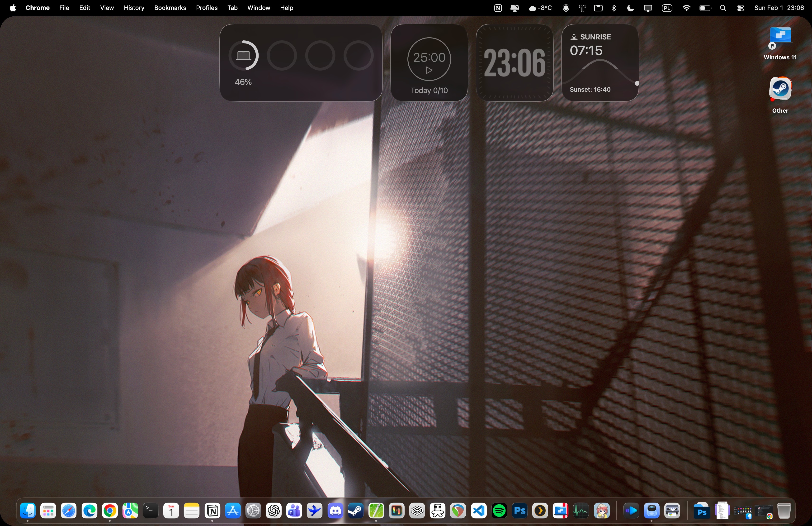Open Terminal from the dock
The width and height of the screenshot is (812, 526).
(151, 511)
